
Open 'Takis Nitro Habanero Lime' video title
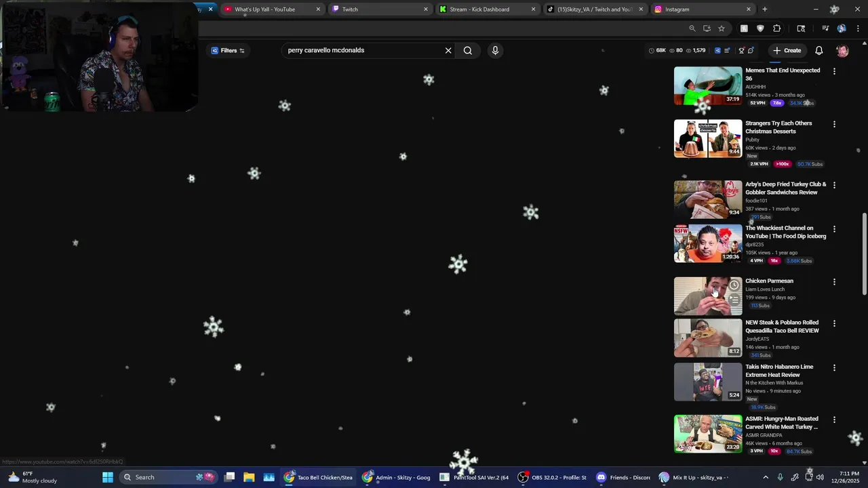(779, 371)
